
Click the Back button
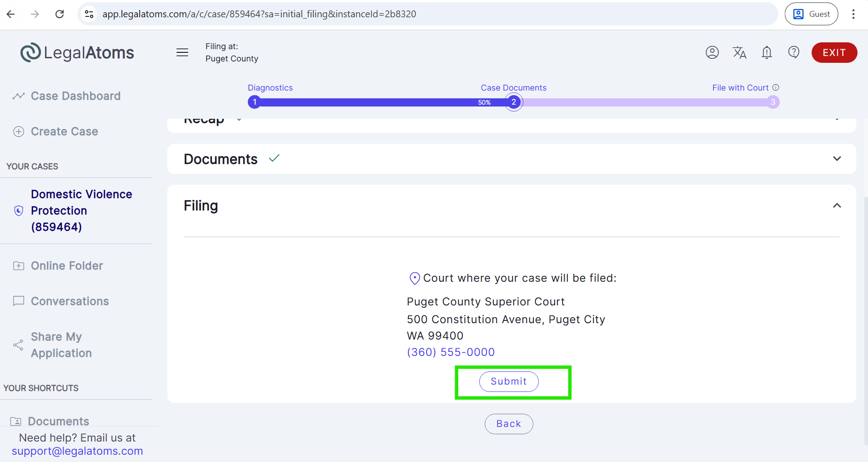point(508,424)
